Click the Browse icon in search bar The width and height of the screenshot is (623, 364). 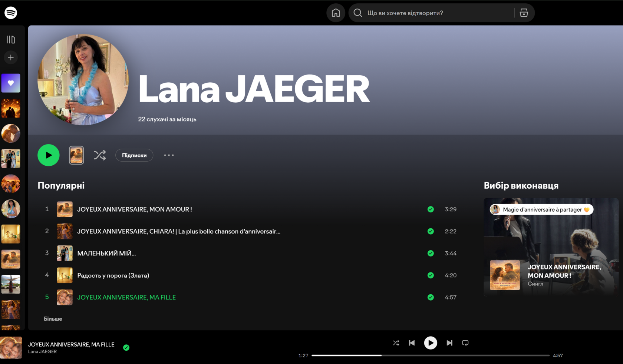pyautogui.click(x=524, y=13)
